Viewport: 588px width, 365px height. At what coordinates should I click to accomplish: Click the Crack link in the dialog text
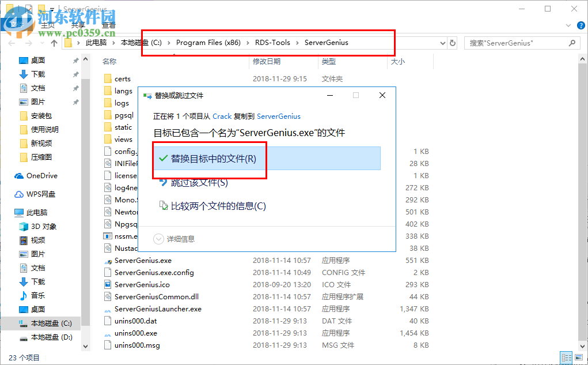[x=222, y=116]
